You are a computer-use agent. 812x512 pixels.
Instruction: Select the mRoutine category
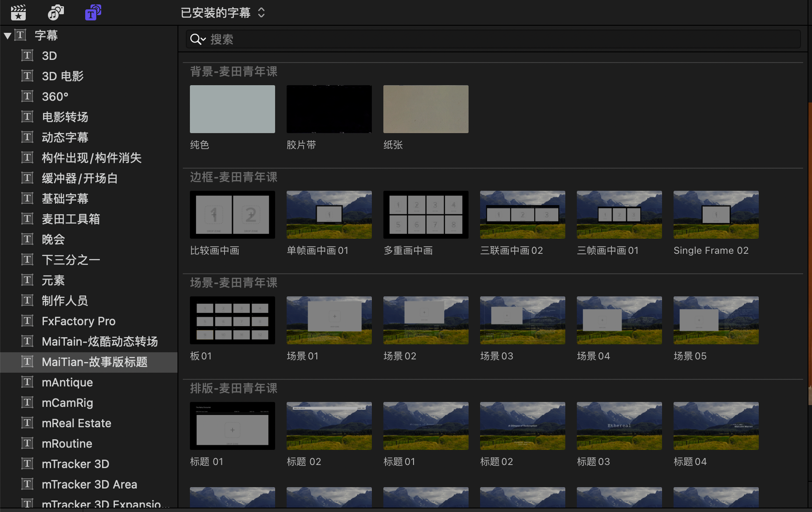click(89, 444)
